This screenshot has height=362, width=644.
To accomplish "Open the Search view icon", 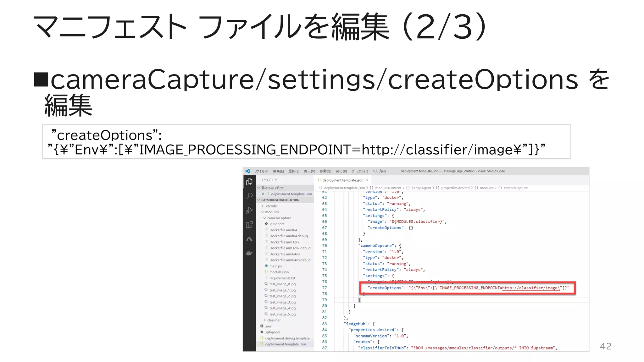I will pyautogui.click(x=249, y=196).
